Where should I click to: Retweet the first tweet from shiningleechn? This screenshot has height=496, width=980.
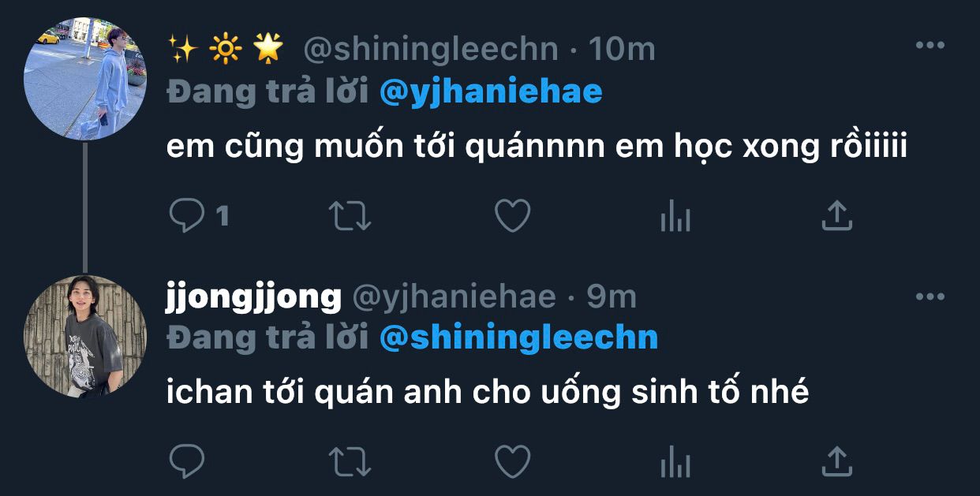pyautogui.click(x=350, y=215)
